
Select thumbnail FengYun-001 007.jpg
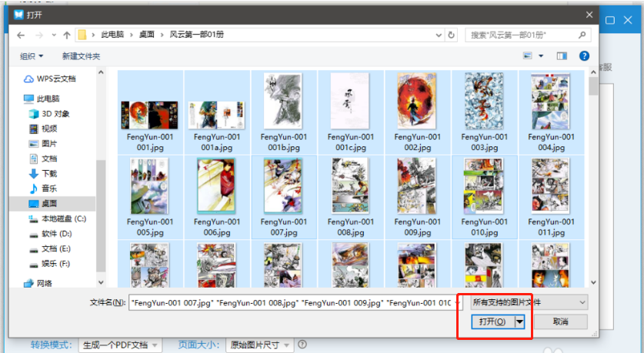284,197
